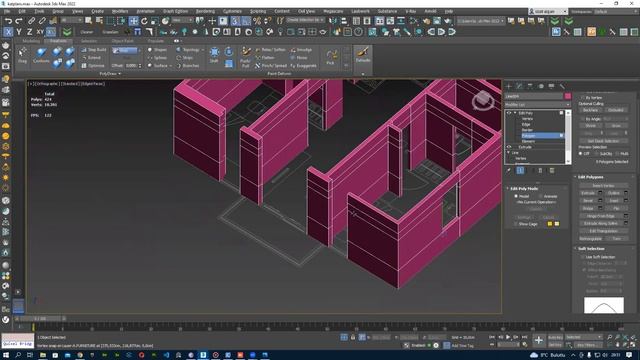Select the Push/Pull paint deform tool
Screen dimensions: 640x360
pos(245,56)
